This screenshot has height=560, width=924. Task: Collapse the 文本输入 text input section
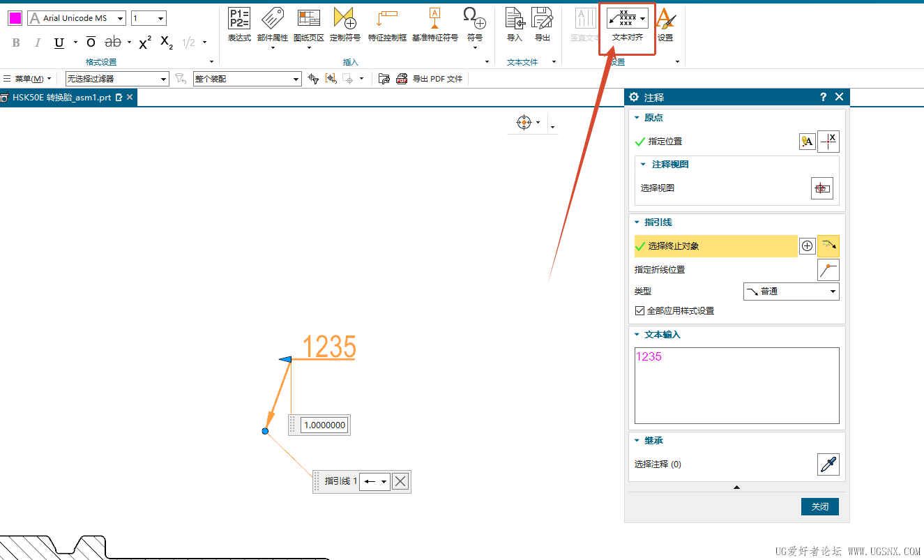tap(637, 335)
